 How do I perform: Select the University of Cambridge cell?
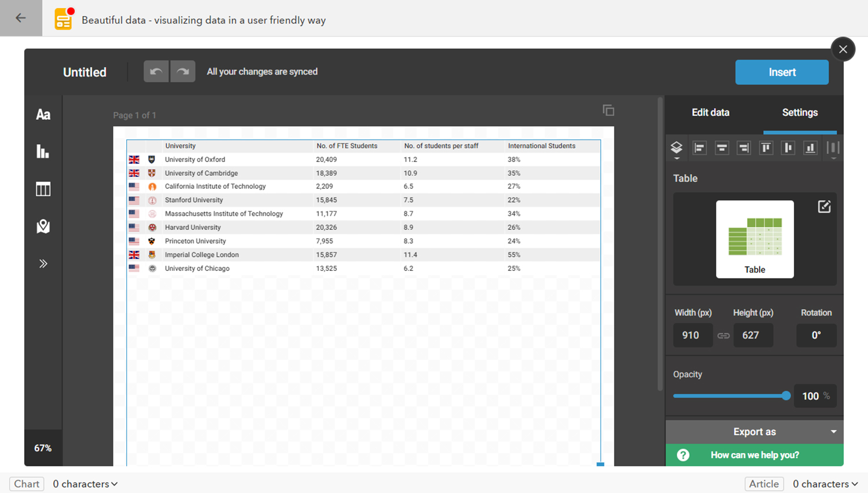click(x=201, y=173)
